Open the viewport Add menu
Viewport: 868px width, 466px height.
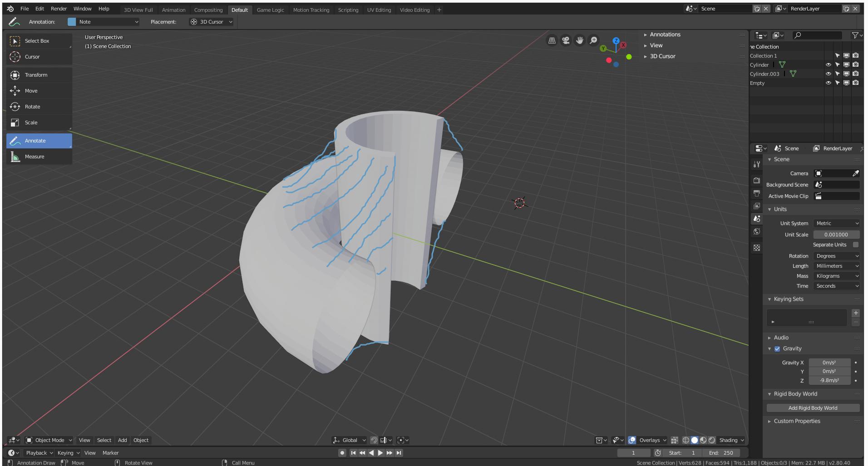(x=123, y=440)
